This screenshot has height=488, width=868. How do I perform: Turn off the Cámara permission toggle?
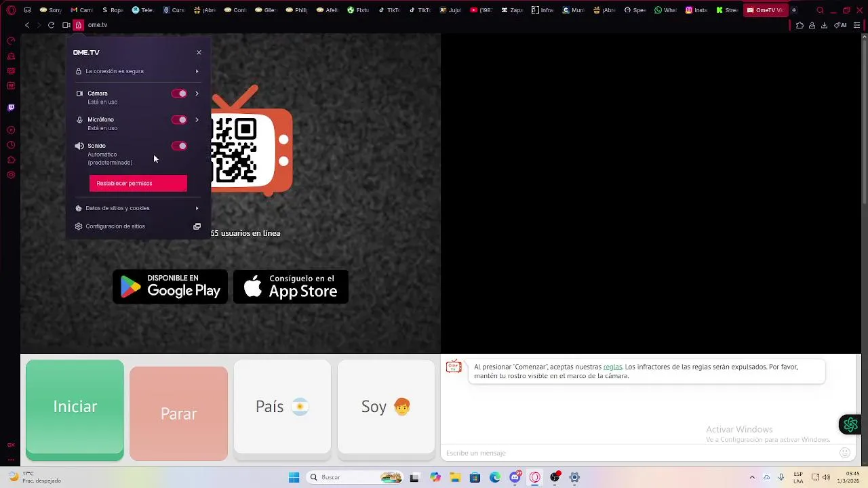click(179, 94)
